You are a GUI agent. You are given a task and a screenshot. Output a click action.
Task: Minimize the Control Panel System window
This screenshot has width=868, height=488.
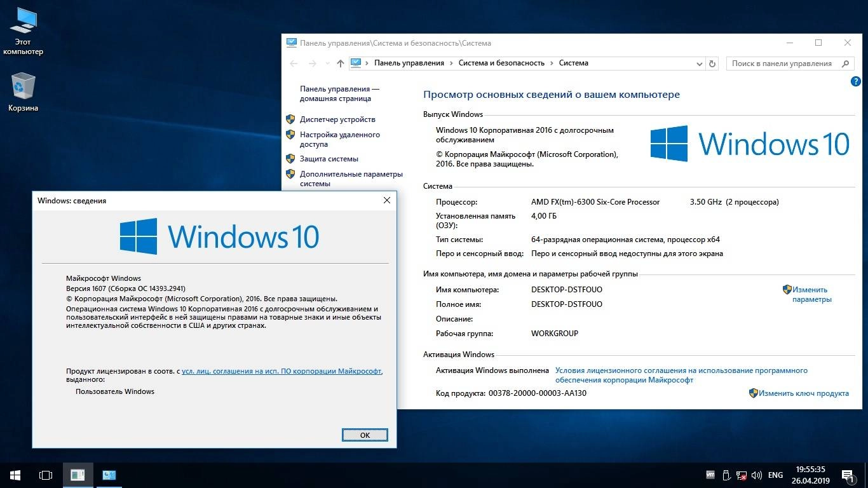tap(789, 43)
